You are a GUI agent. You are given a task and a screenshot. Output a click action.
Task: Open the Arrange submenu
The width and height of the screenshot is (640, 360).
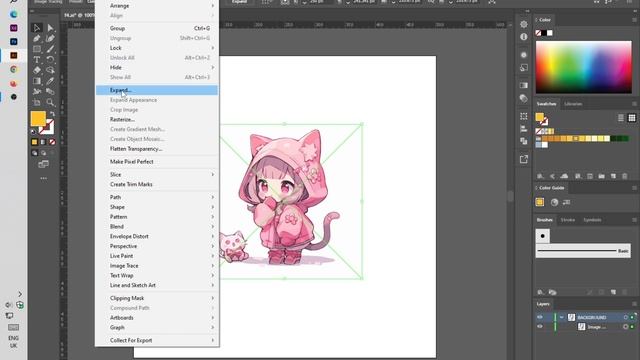157,6
